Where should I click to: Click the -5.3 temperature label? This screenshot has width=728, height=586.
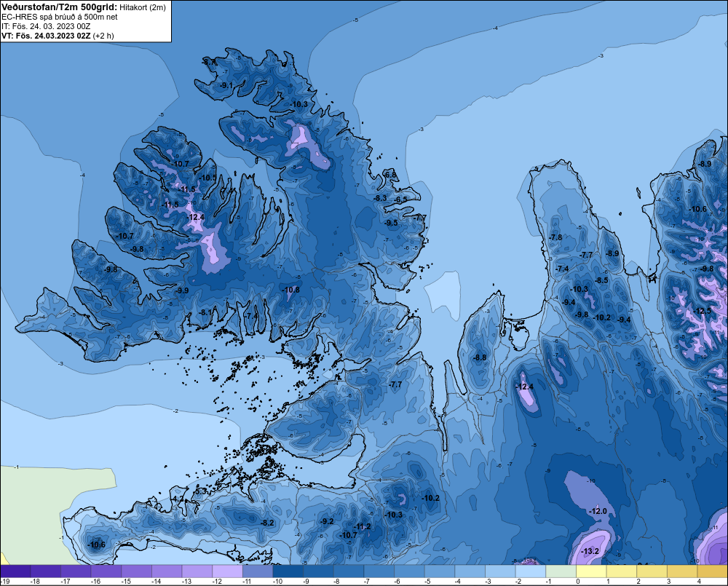point(200,491)
